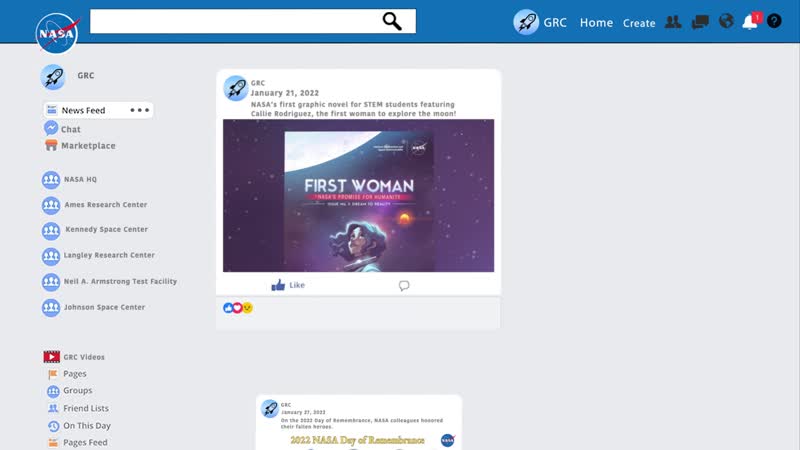
Task: Select Create in top navigation
Action: (639, 23)
